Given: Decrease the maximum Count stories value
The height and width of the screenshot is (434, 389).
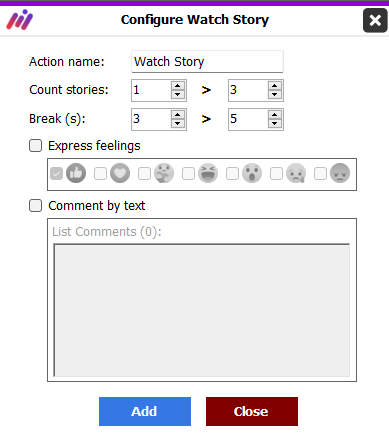Looking at the screenshot, I should tap(274, 95).
